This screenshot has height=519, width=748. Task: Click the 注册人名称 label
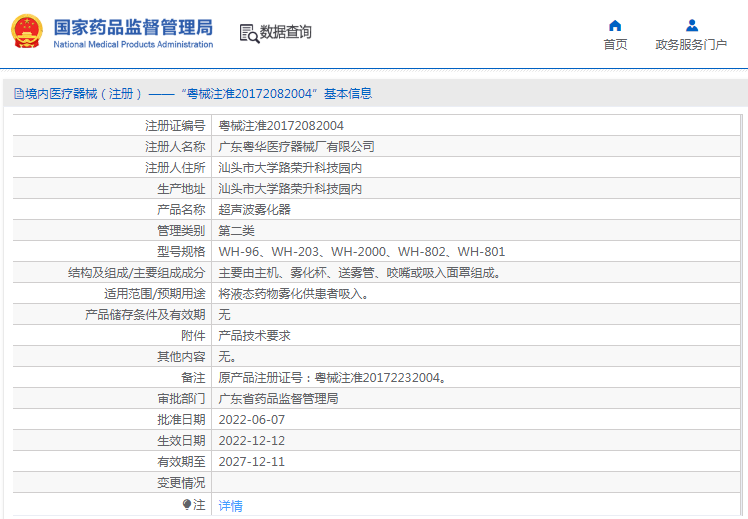pos(175,146)
